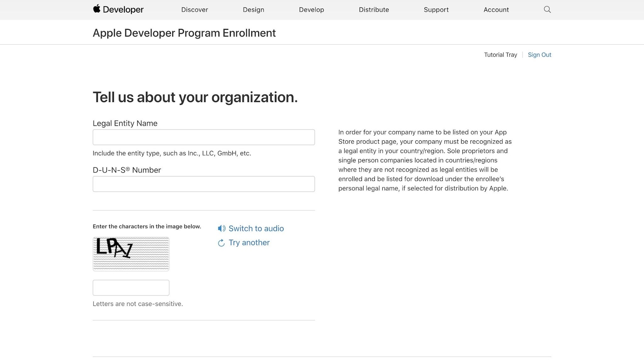Go to the Develop section

pos(311,10)
